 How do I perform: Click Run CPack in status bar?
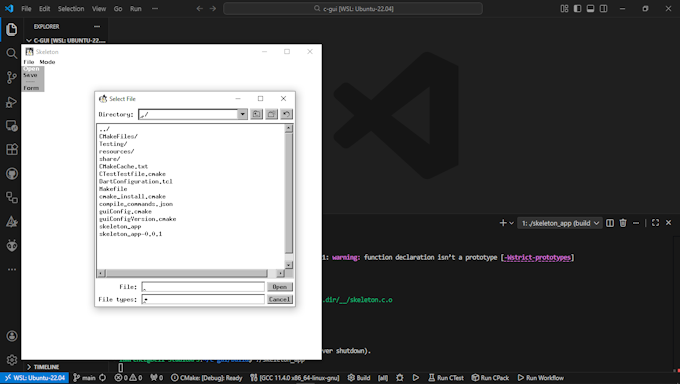tap(490, 378)
